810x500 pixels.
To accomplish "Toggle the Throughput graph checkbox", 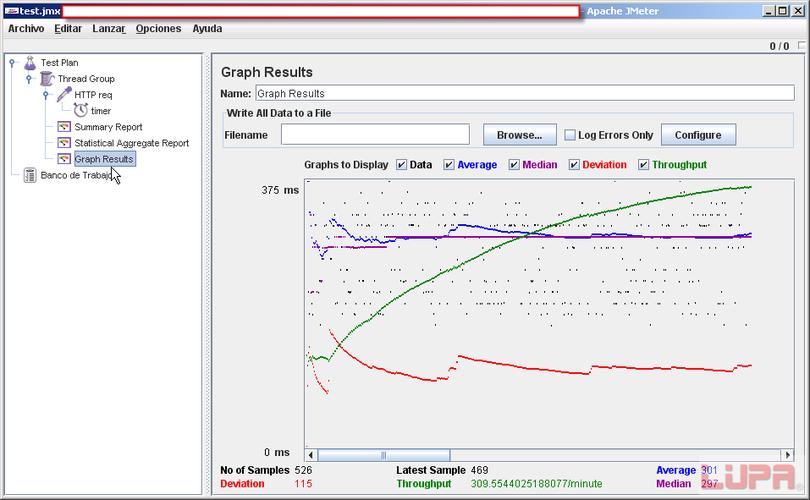I will click(643, 165).
